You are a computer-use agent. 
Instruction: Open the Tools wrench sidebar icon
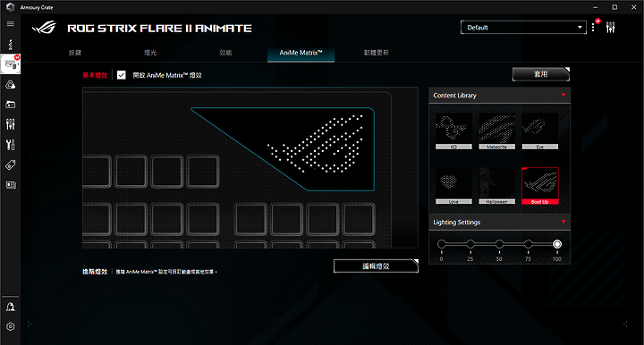pos(10,145)
